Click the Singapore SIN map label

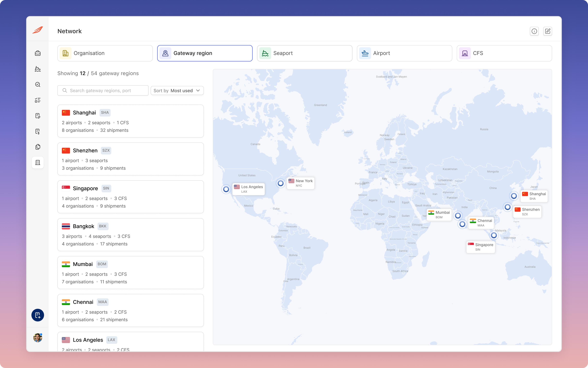click(x=481, y=247)
